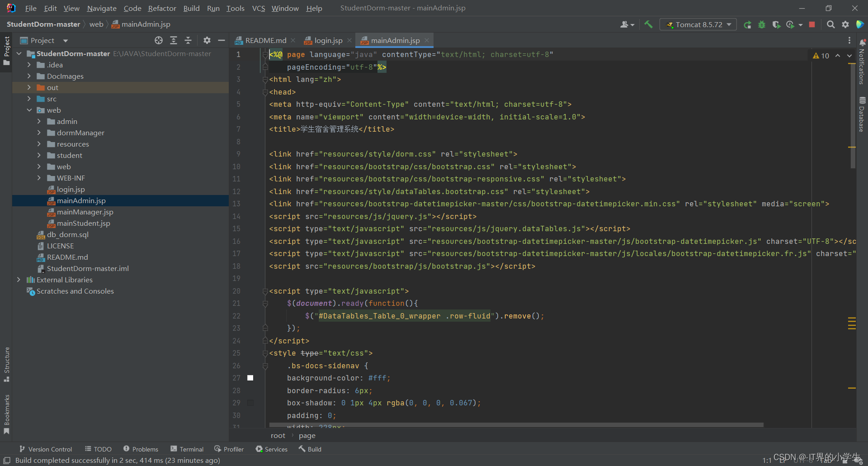Fold the head tag at line 4
The image size is (868, 466).
click(265, 92)
